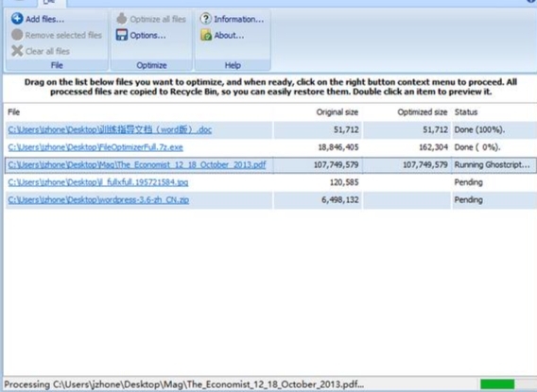Click the green progress bar in status bar
This screenshot has height=392, width=537.
point(497,384)
